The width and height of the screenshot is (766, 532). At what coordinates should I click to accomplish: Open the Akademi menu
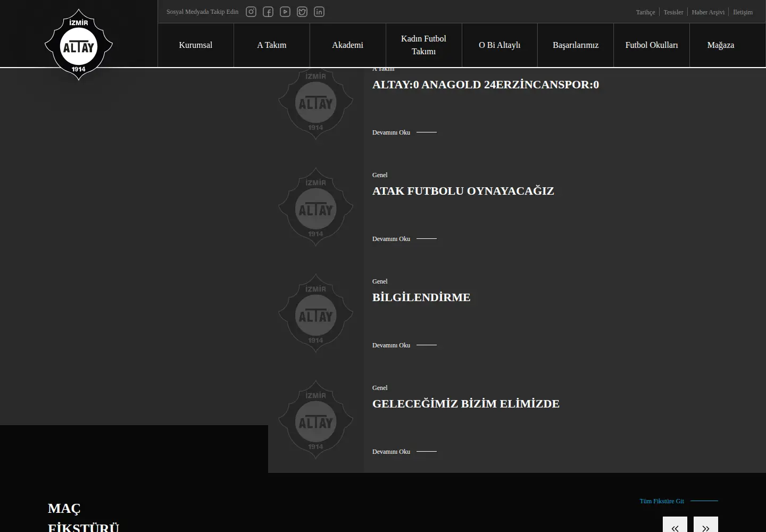click(x=348, y=45)
